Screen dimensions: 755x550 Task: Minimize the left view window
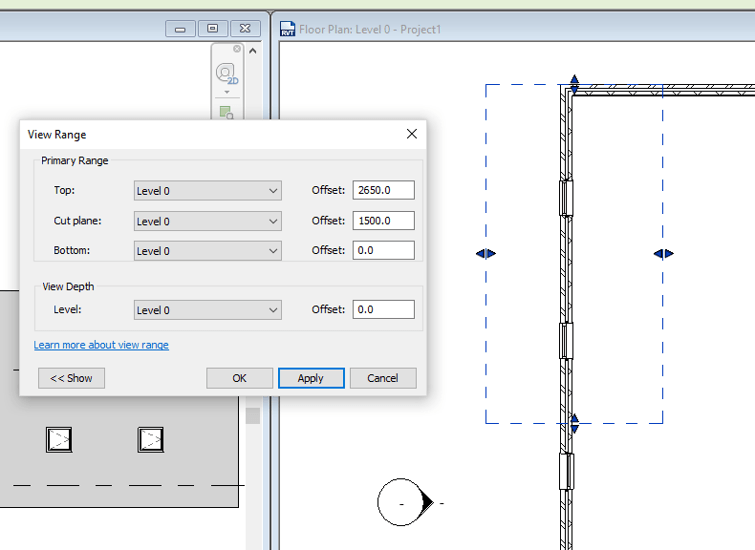coord(180,29)
